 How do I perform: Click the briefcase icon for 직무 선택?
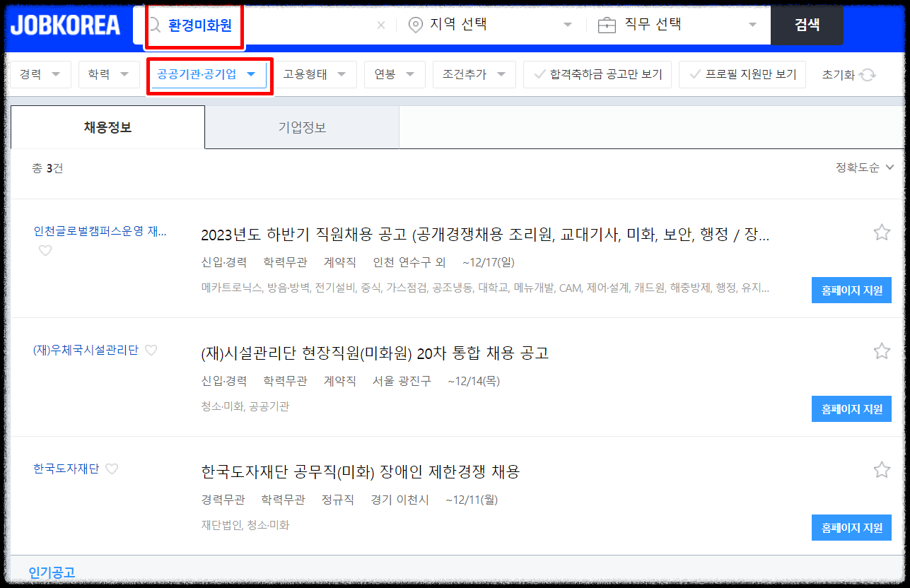pos(607,25)
